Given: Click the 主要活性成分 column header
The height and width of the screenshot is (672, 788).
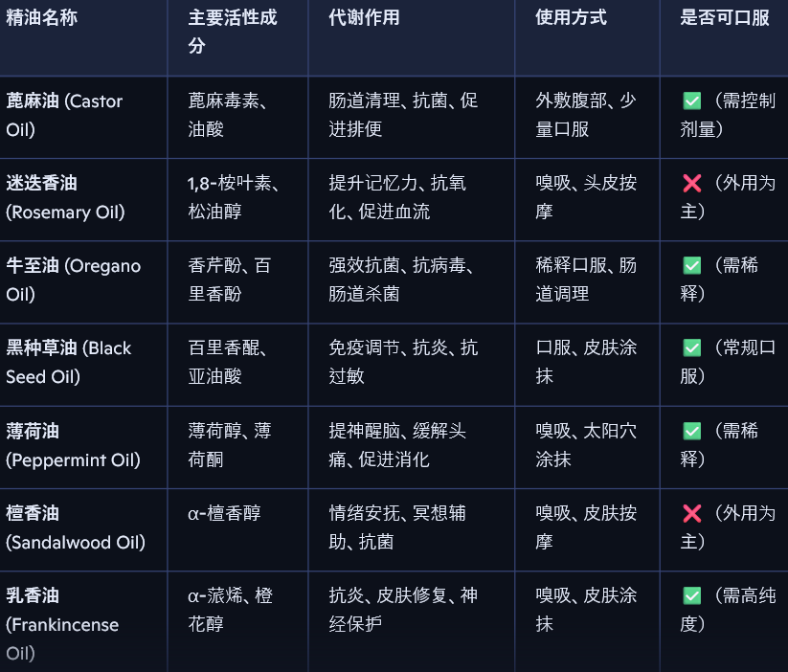Looking at the screenshot, I should click(233, 32).
